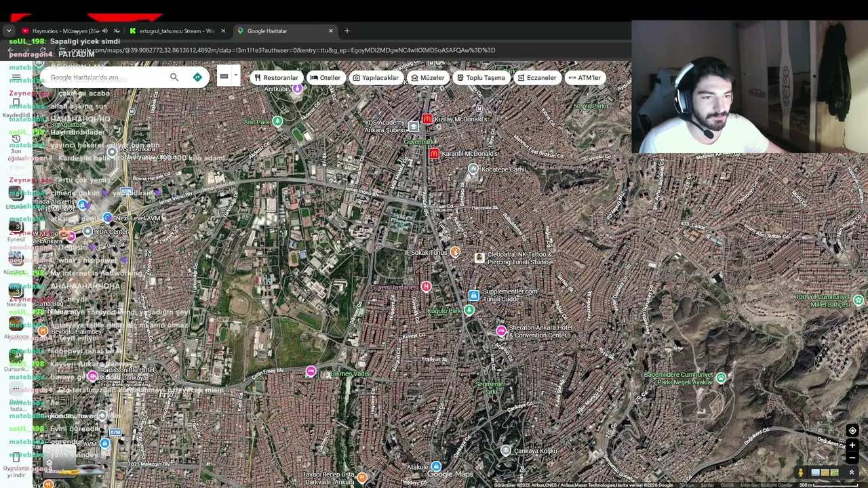Click the Karanfil McDonald's marker
The image size is (868, 488).
click(434, 154)
